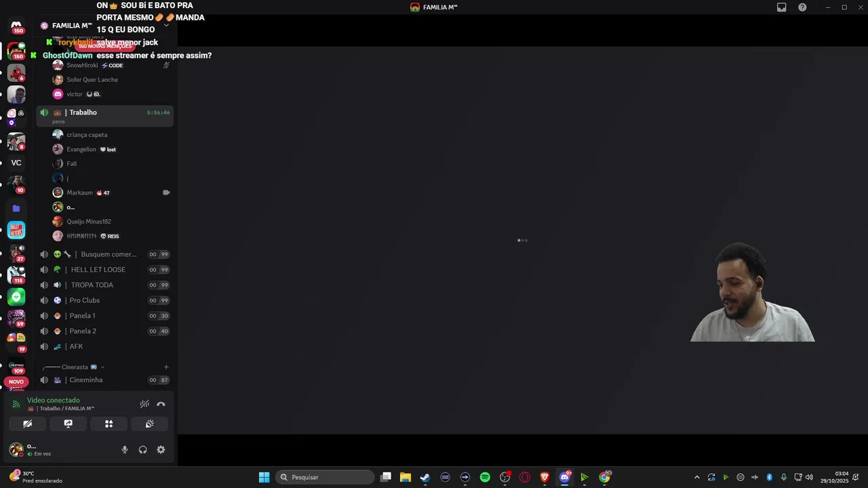Open the VC server in sidebar
This screenshot has height=488, width=868.
16,163
